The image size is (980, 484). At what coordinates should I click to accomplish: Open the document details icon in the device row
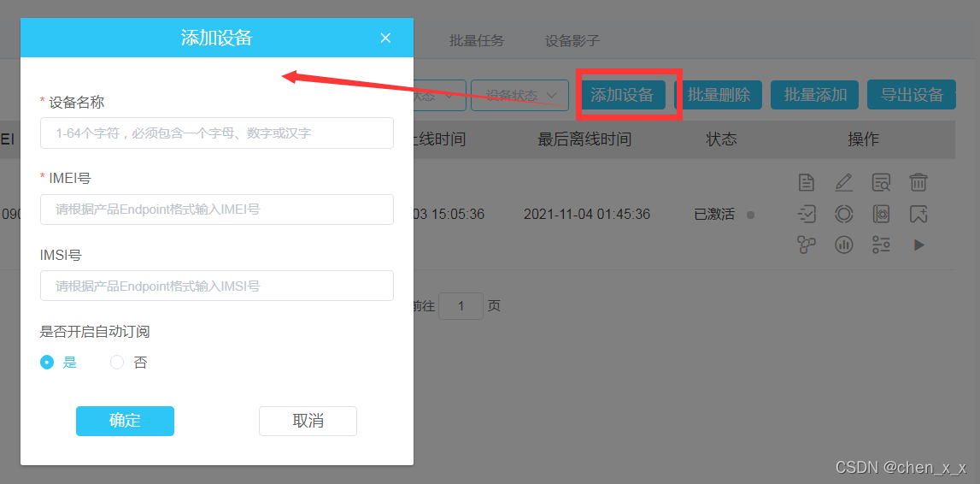coord(807,183)
